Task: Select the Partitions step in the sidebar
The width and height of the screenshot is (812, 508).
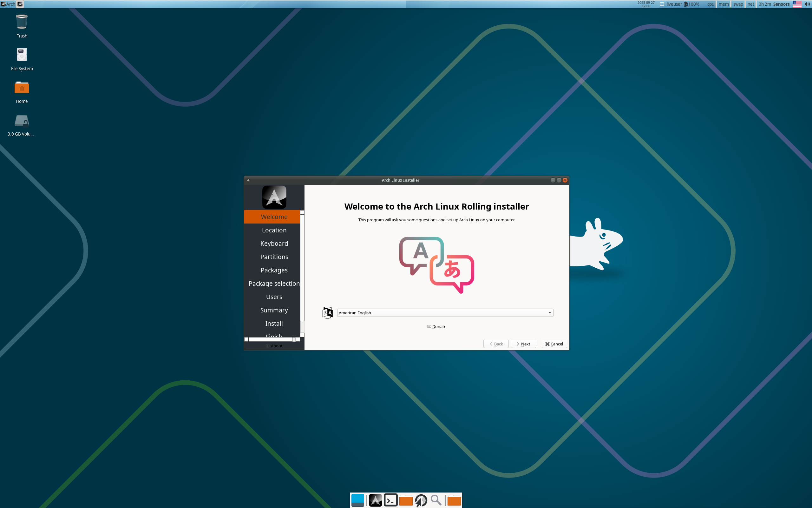Action: (272, 257)
